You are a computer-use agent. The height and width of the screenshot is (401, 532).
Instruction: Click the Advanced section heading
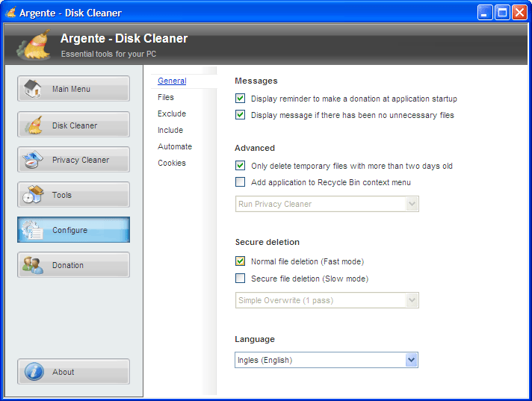[x=255, y=148]
